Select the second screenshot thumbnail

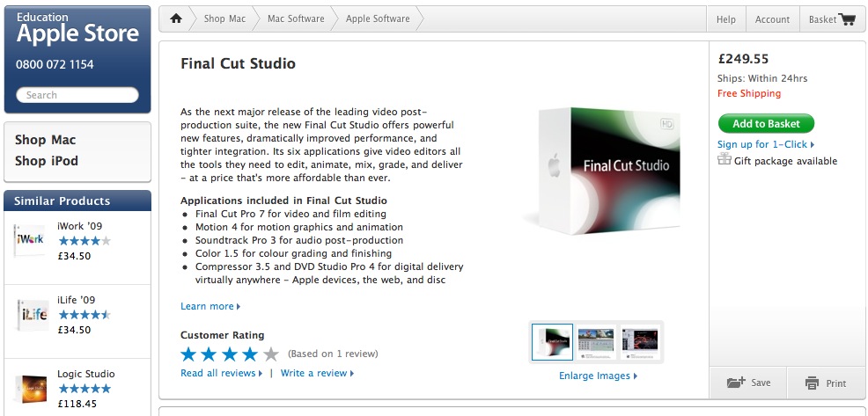[x=596, y=342]
